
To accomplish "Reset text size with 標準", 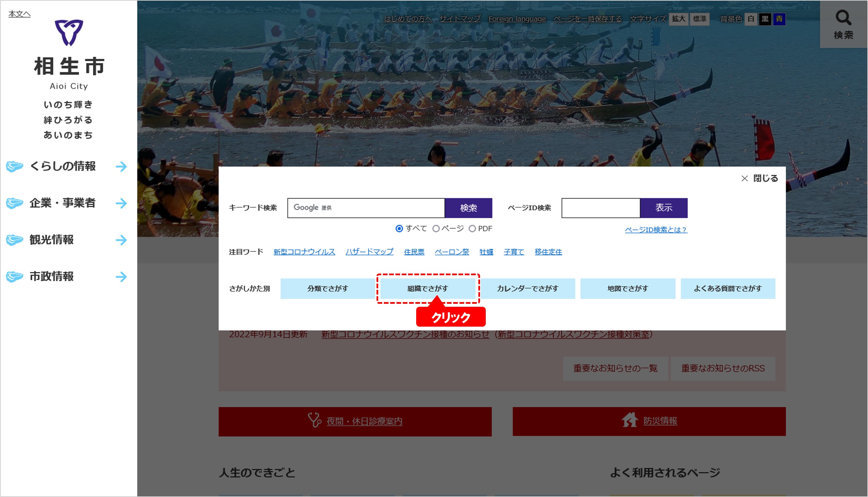I will [699, 19].
